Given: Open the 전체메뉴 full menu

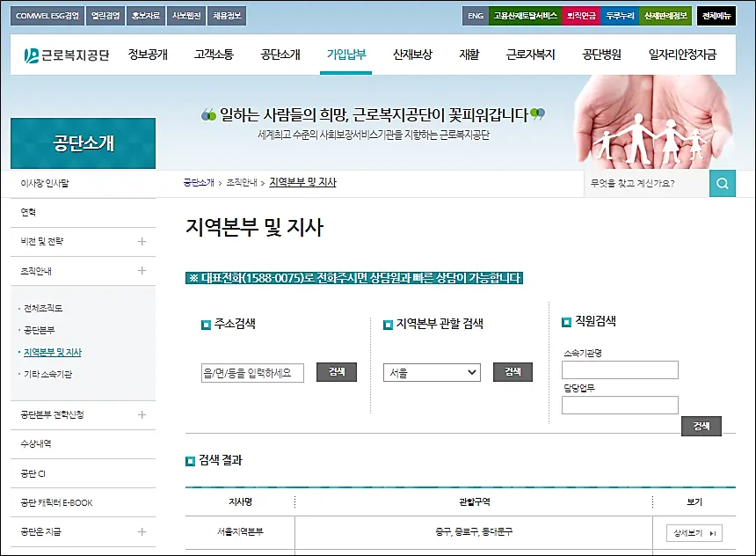Looking at the screenshot, I should (x=716, y=15).
